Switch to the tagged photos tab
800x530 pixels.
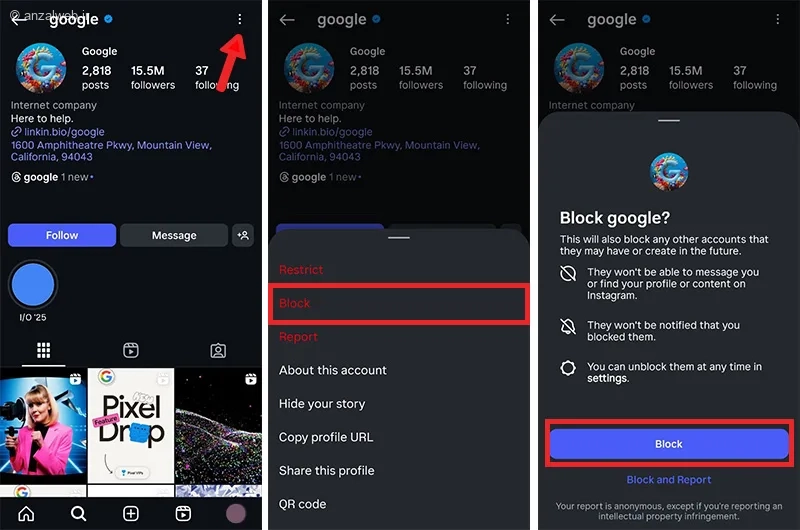tap(218, 350)
